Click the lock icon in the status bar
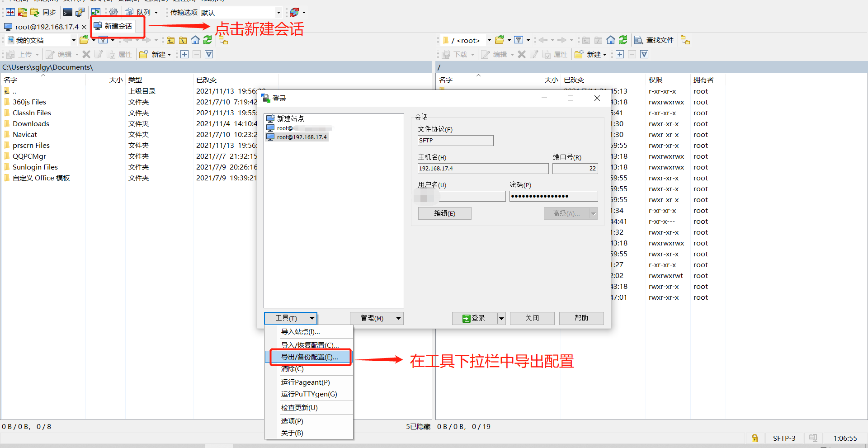This screenshot has width=868, height=448. pos(754,438)
